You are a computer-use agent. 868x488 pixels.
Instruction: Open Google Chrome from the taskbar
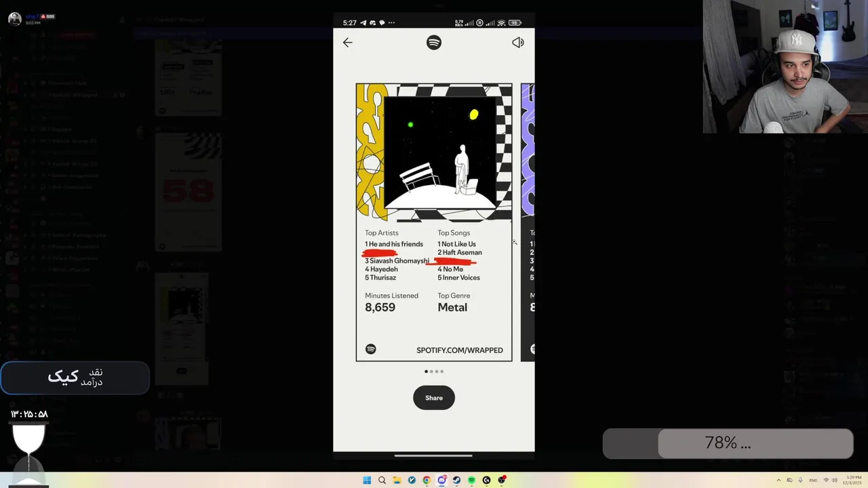point(427,480)
